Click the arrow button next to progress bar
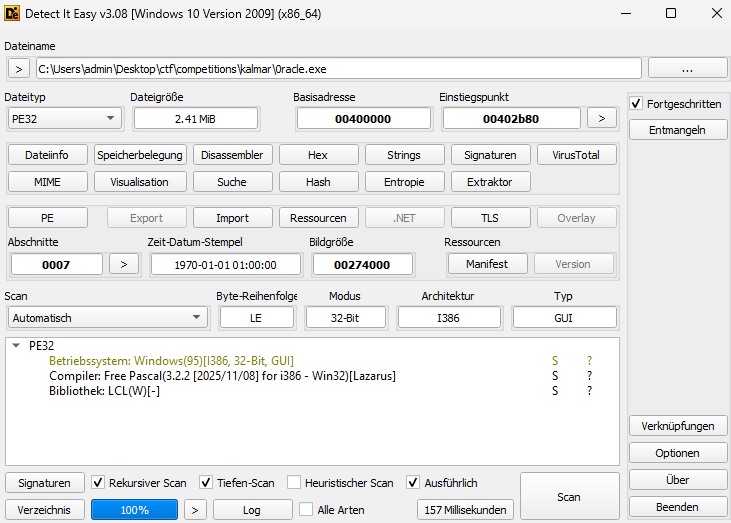 pos(197,510)
